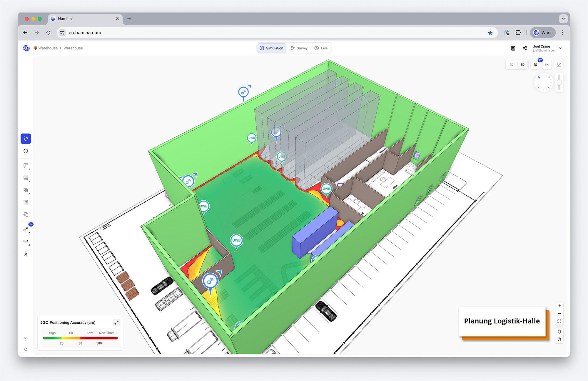Click the share project icon

point(525,48)
